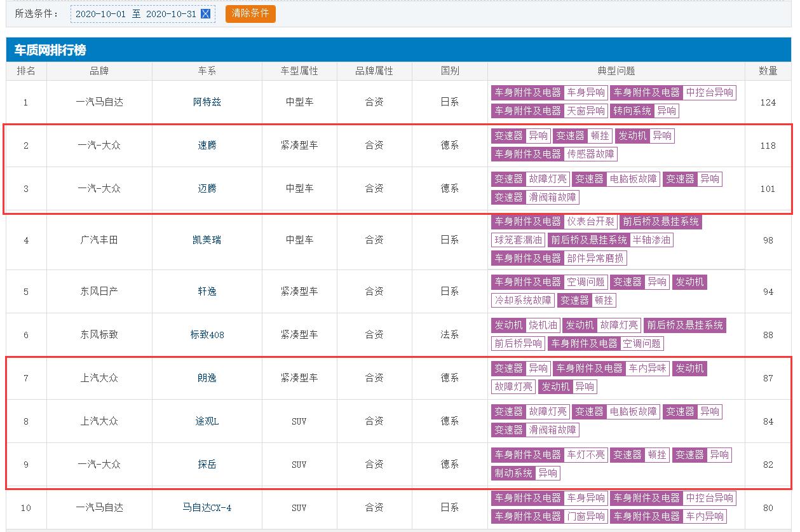Click the 广汽丰田 brand cell
Viewport: 800px width, 532px height.
99,240
